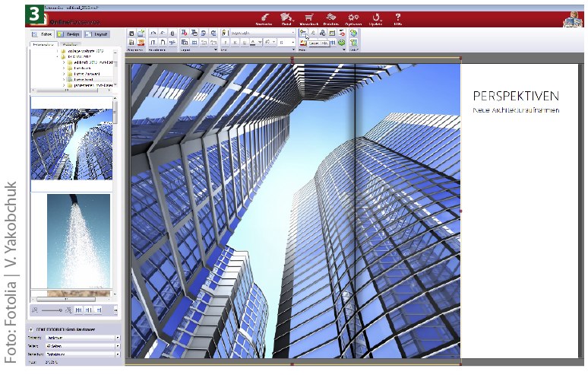This screenshot has width=588, height=375.
Task: Click the font icon left of the font name box
Action: tap(224, 33)
